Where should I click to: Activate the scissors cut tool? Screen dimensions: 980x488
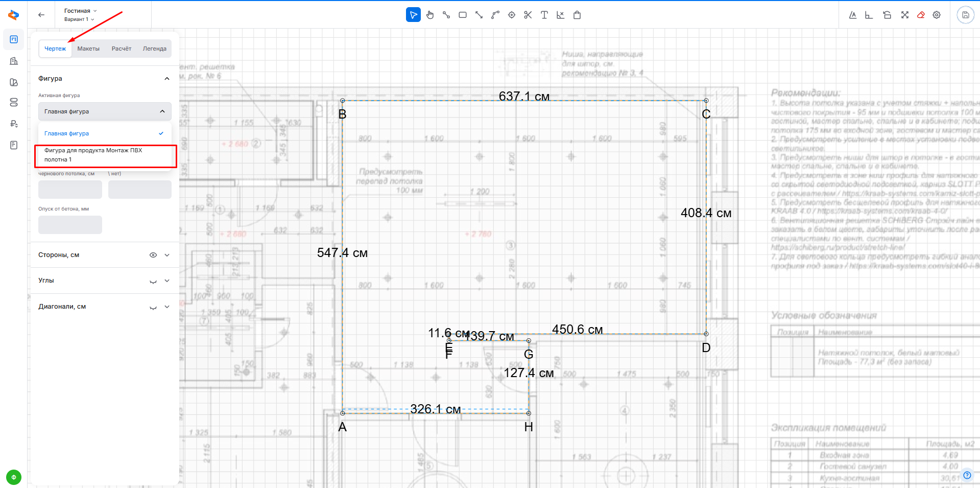(x=528, y=15)
